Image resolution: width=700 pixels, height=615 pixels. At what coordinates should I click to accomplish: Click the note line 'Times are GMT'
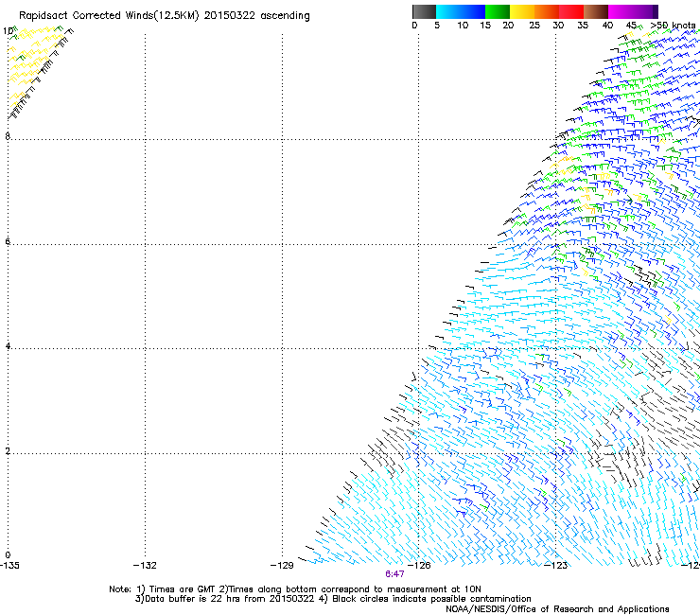(x=183, y=589)
